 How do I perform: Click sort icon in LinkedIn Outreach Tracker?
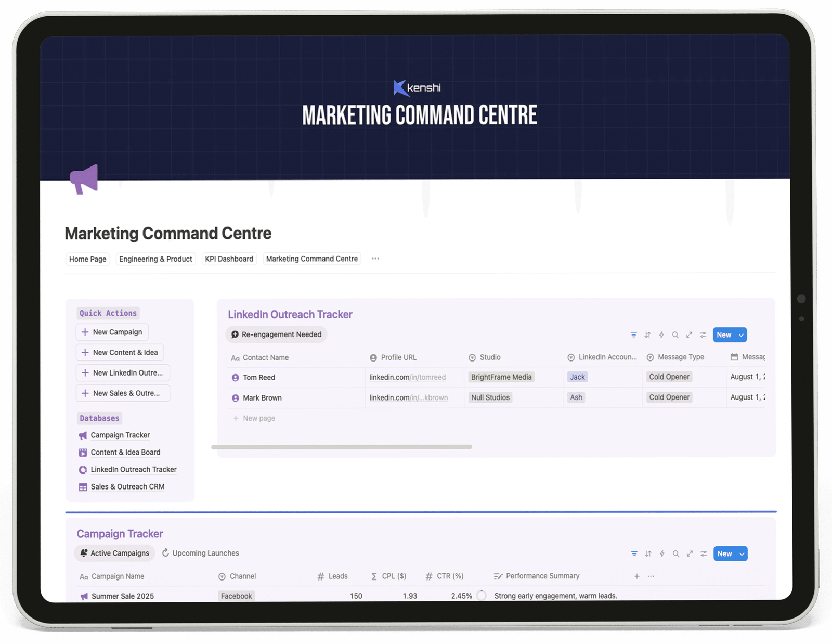[x=647, y=335]
